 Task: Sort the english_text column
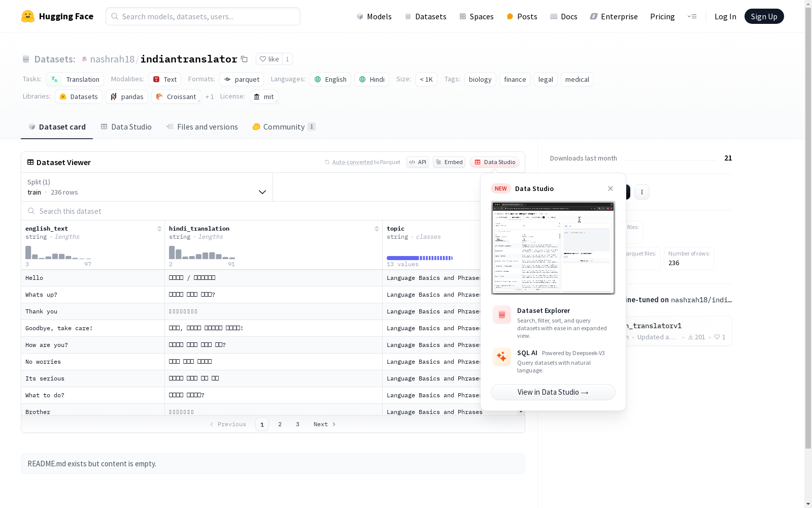pos(159,229)
